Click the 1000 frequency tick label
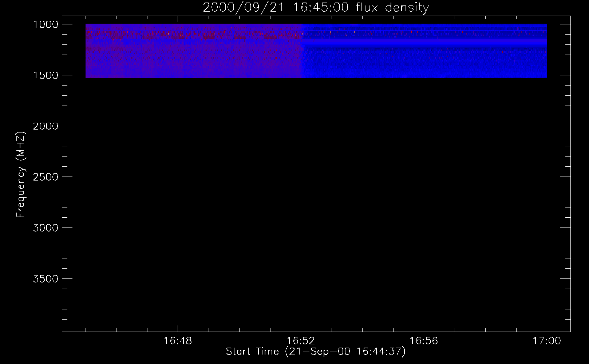This screenshot has width=589, height=364. click(x=46, y=24)
